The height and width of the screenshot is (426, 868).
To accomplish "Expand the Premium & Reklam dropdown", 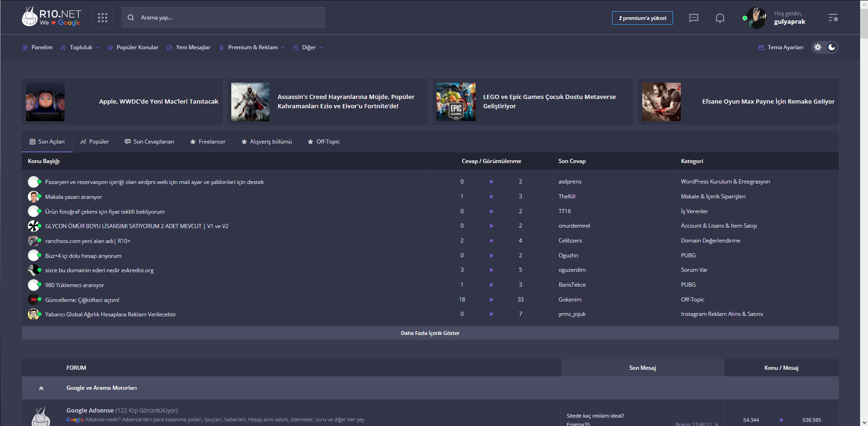I will coord(252,47).
